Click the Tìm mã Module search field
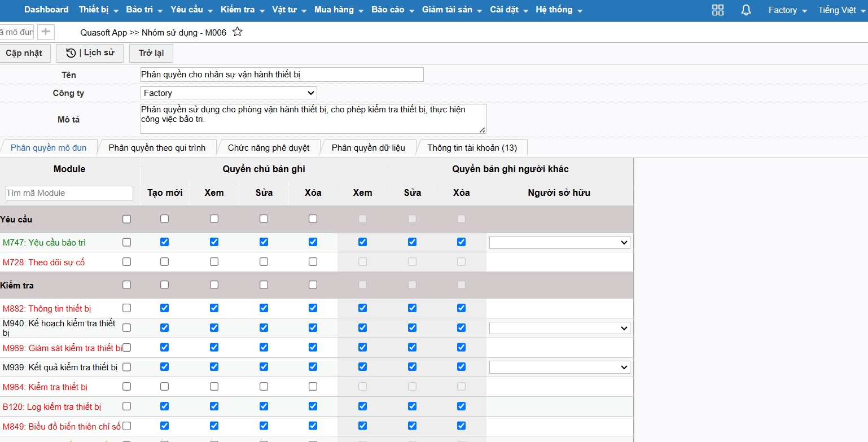The height and width of the screenshot is (442, 868). click(x=69, y=193)
